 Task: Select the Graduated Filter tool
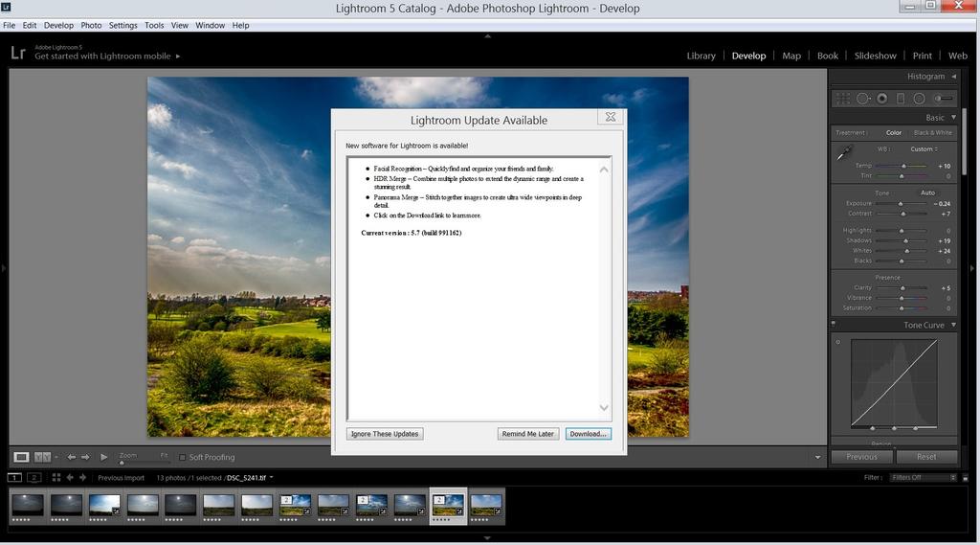click(900, 99)
